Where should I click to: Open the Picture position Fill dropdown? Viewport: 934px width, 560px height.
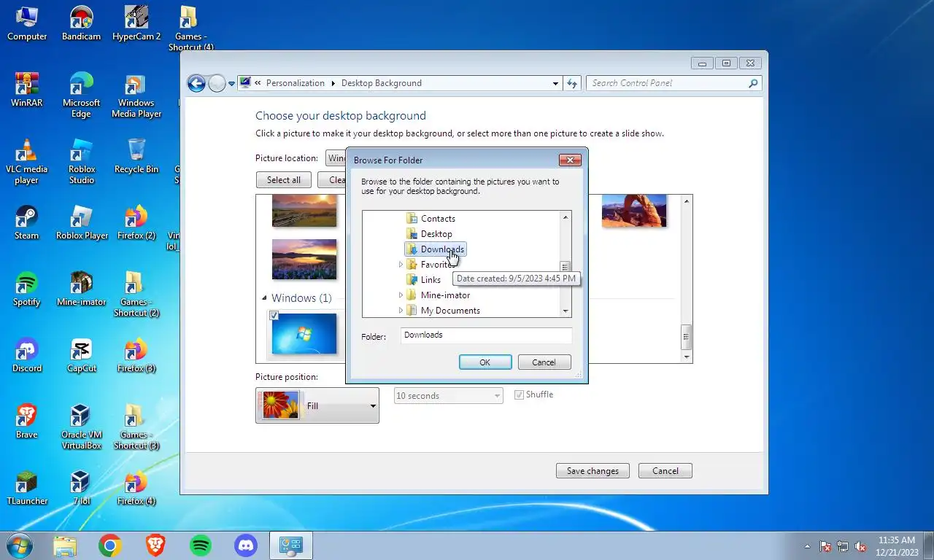click(x=317, y=405)
